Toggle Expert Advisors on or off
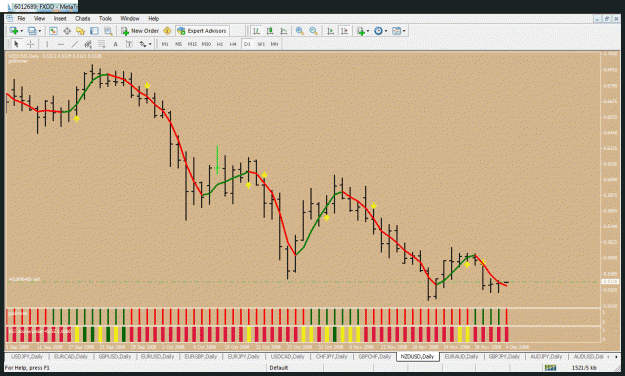This screenshot has width=625, height=376. coord(202,31)
